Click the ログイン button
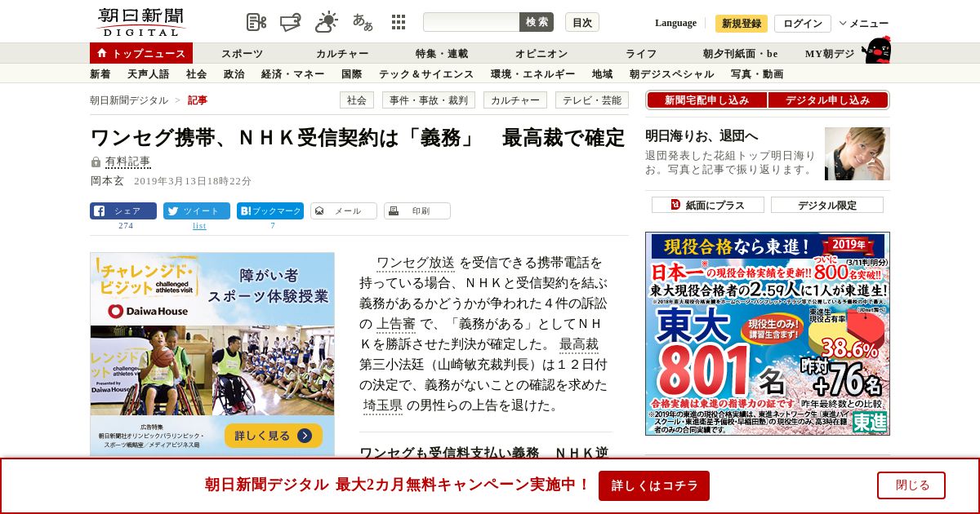Viewport: 980px width, 514px height. click(x=803, y=24)
